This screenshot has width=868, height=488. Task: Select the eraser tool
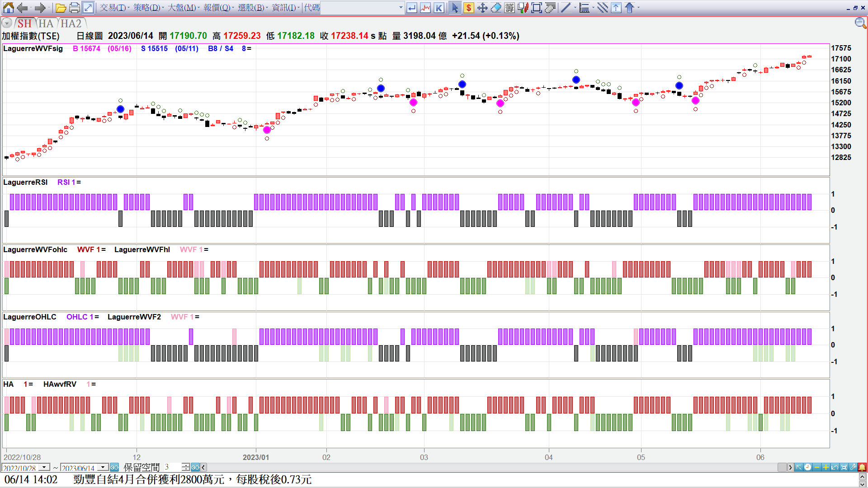496,8
